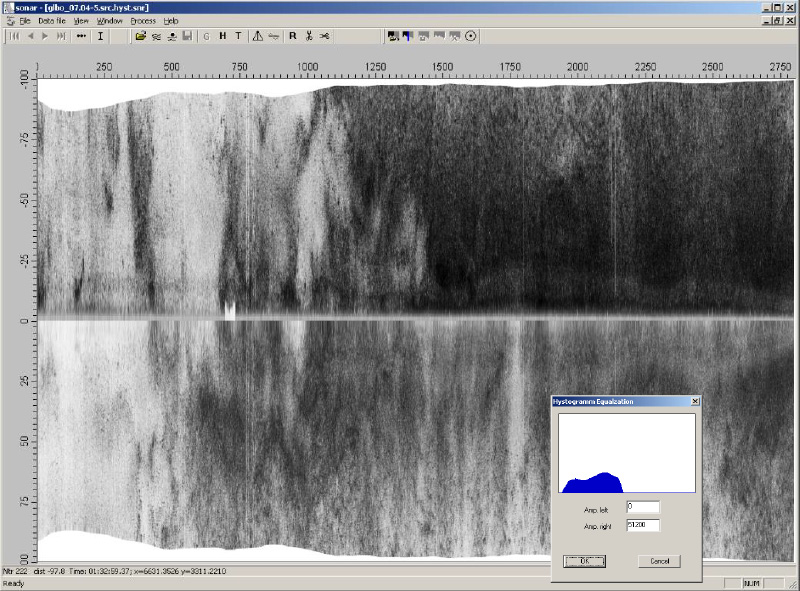Click the wavy lines toolbar icon
This screenshot has width=800, height=591.
pyautogui.click(x=156, y=36)
